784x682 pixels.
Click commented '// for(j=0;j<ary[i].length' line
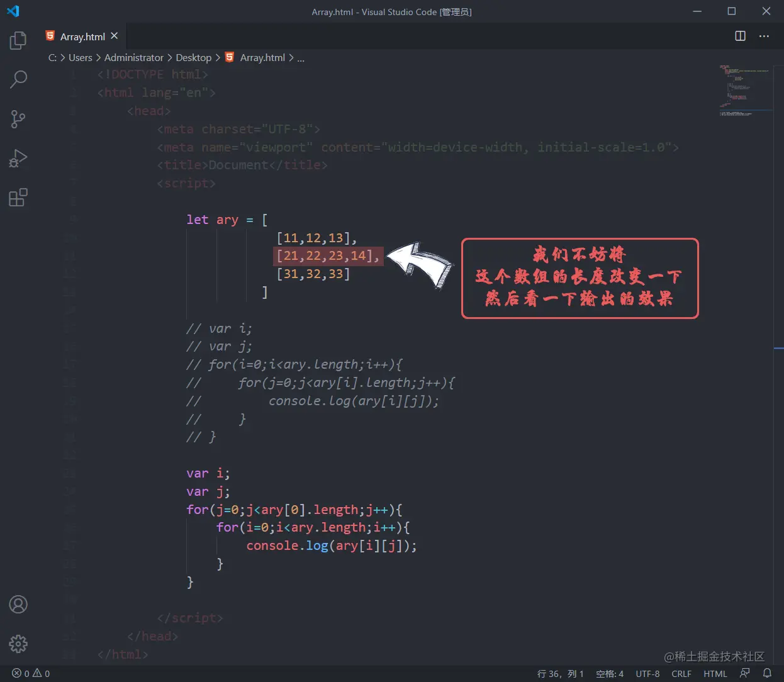pos(320,383)
